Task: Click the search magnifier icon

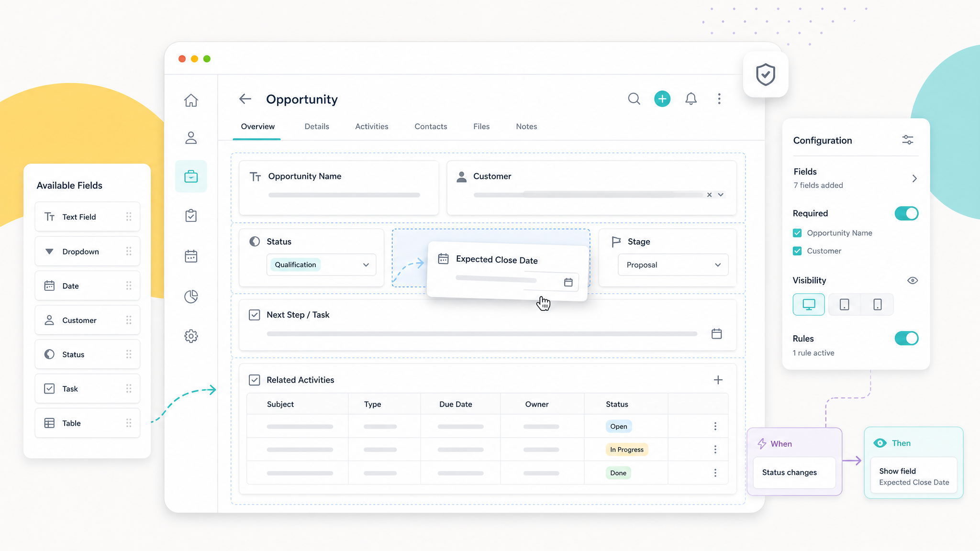Action: pyautogui.click(x=634, y=99)
